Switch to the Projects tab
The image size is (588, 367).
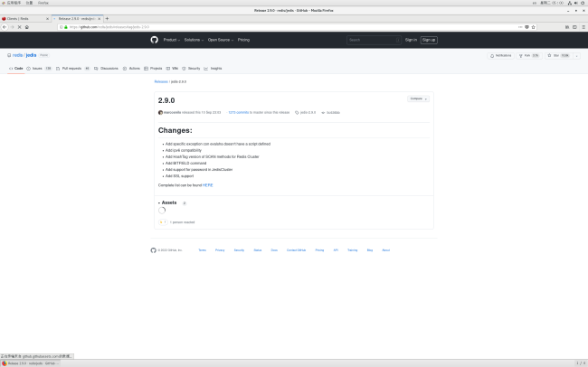(x=153, y=68)
